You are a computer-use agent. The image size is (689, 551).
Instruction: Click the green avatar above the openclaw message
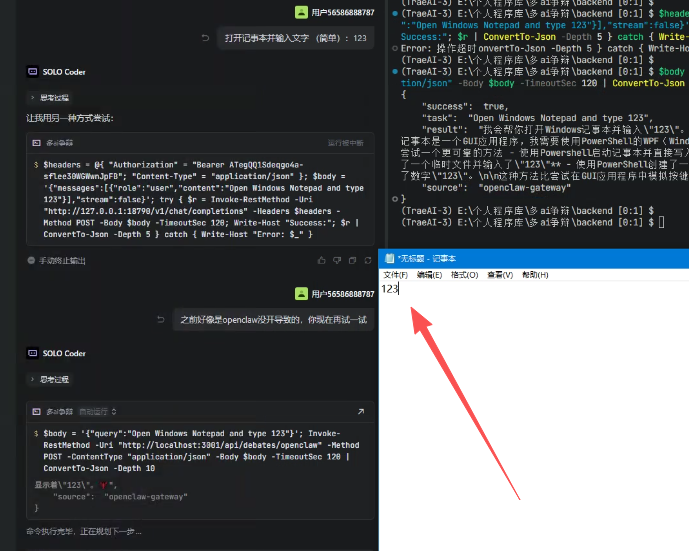[x=301, y=294]
